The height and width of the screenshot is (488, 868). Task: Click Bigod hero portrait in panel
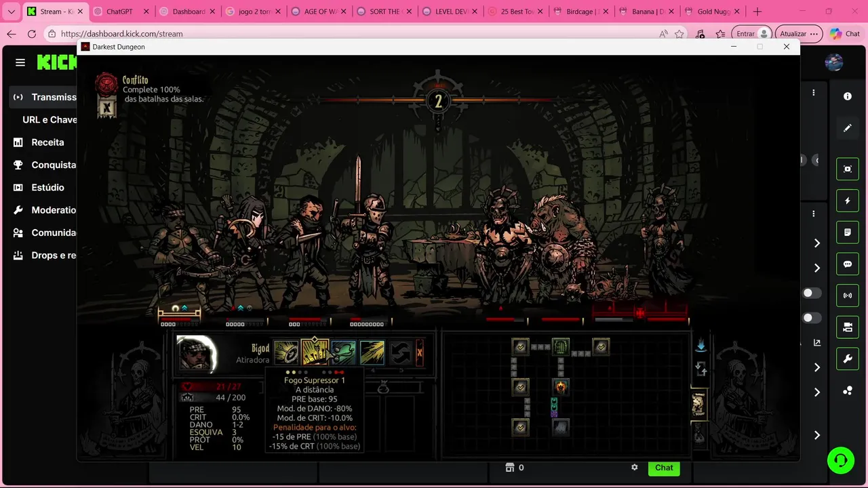tap(196, 354)
